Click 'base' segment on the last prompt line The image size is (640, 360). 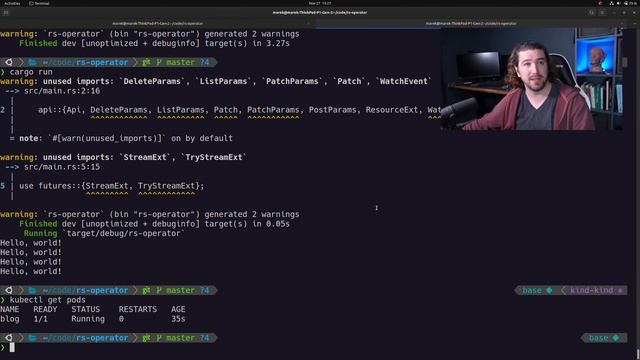tap(598, 338)
